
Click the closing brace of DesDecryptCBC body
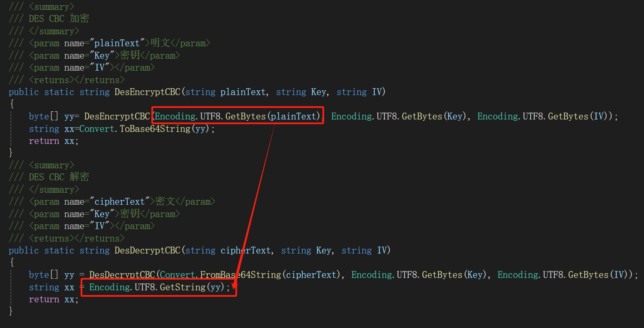coord(12,311)
